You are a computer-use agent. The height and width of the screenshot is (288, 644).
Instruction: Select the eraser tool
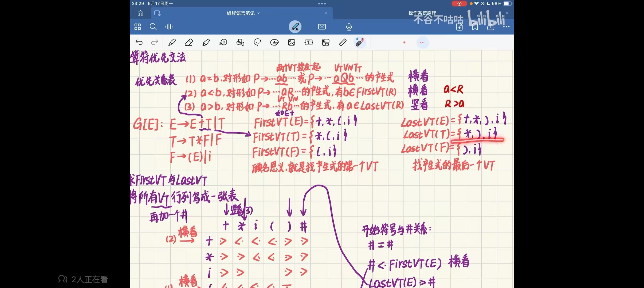coord(189,42)
